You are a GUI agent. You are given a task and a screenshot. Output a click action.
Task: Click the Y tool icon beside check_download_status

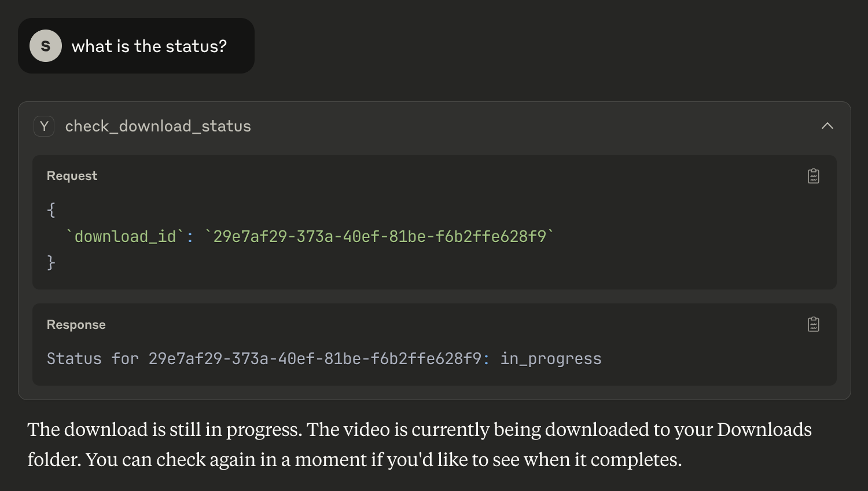[x=44, y=126]
